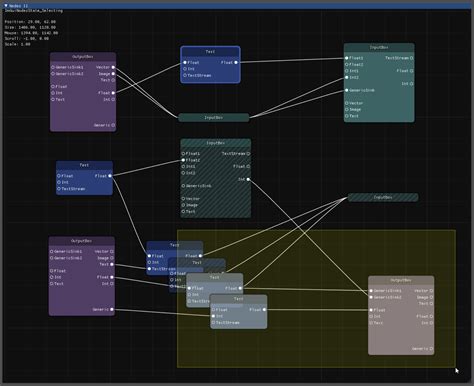Click connected Generic pin on purple OutputBox
Viewport: 474px width, 386px height.
pyautogui.click(x=112, y=309)
